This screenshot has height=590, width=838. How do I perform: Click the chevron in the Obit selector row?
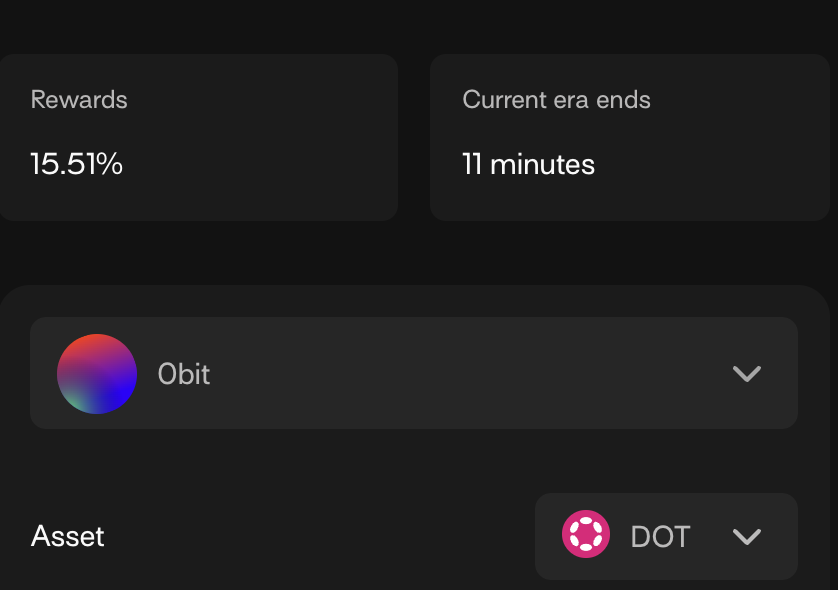(744, 374)
